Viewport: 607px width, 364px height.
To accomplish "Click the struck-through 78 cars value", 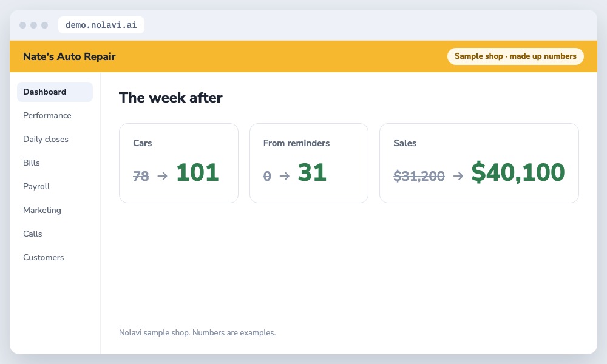I will pyautogui.click(x=141, y=176).
